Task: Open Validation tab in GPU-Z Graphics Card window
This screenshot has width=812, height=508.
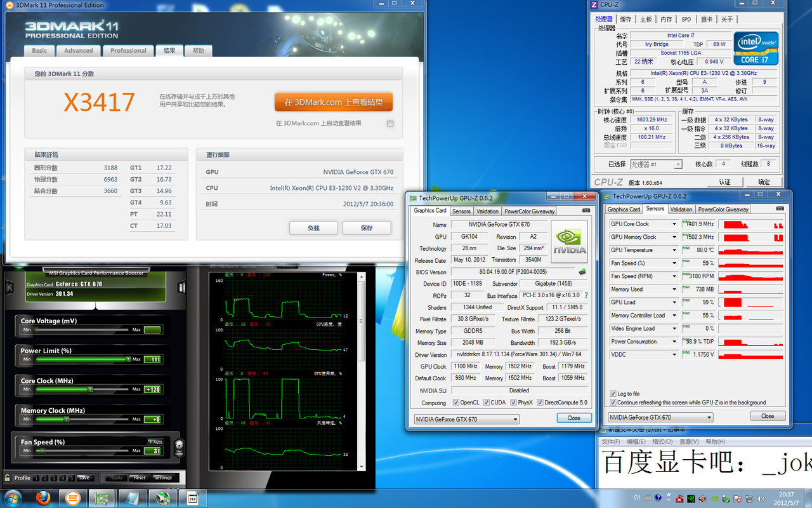Action: 487,211
